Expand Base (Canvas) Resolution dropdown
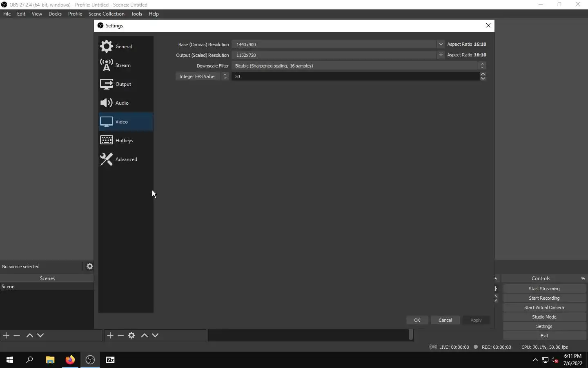 (441, 44)
